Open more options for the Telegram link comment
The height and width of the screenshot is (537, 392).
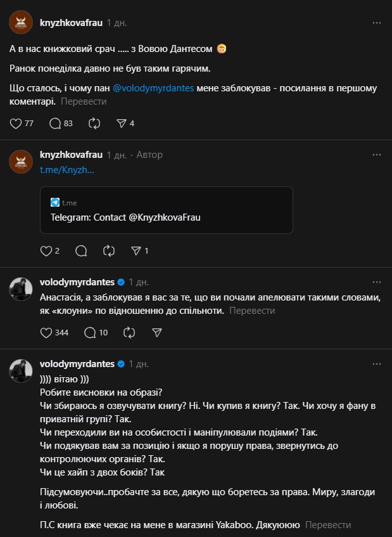coord(377,155)
